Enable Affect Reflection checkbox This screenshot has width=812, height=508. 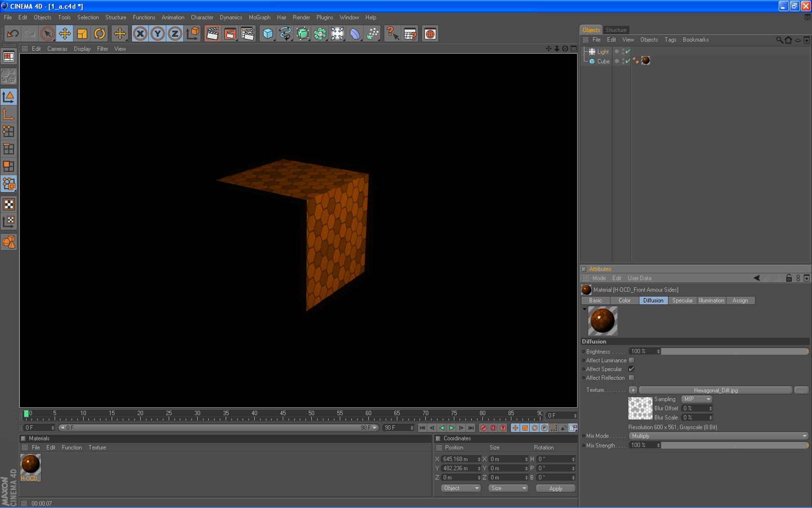[x=631, y=378]
